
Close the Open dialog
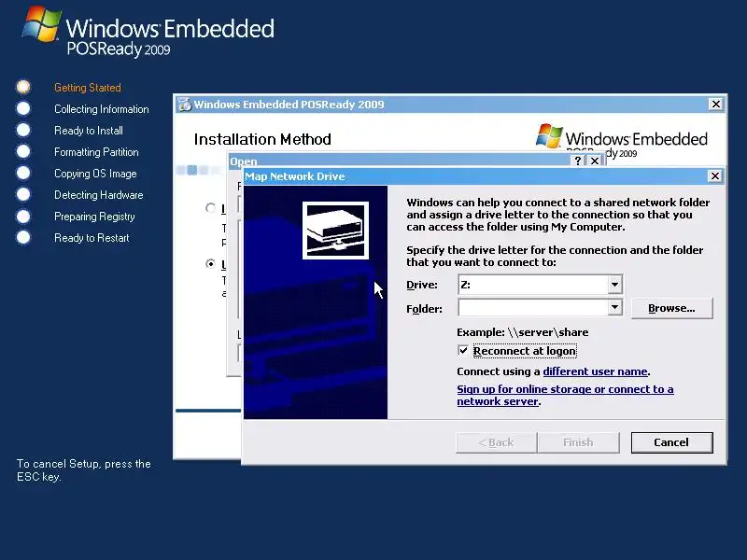[x=595, y=161]
